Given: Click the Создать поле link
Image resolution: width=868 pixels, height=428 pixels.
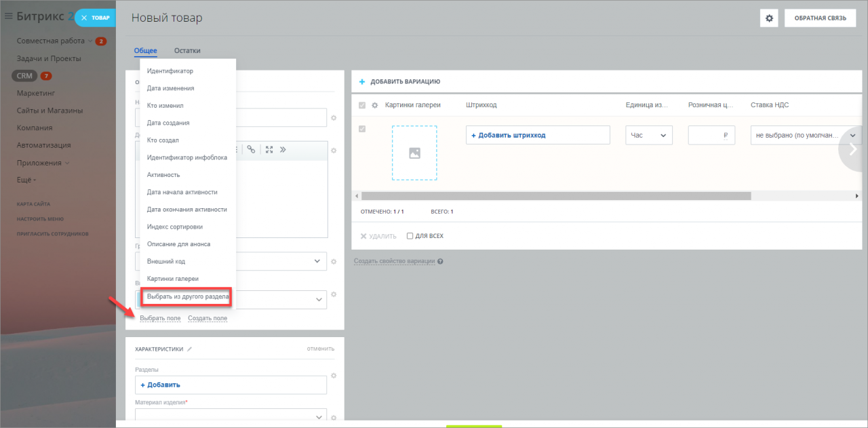Looking at the screenshot, I should (208, 318).
